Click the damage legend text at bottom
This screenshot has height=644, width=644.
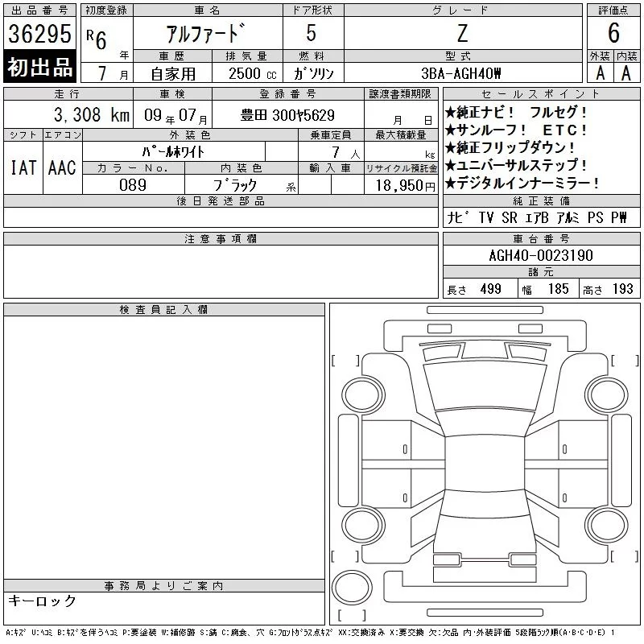click(310, 633)
